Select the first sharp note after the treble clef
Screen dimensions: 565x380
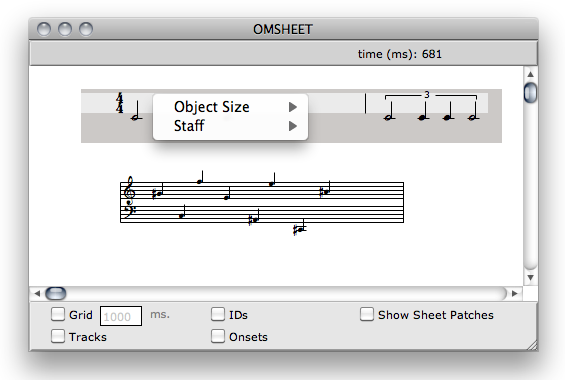pos(157,191)
